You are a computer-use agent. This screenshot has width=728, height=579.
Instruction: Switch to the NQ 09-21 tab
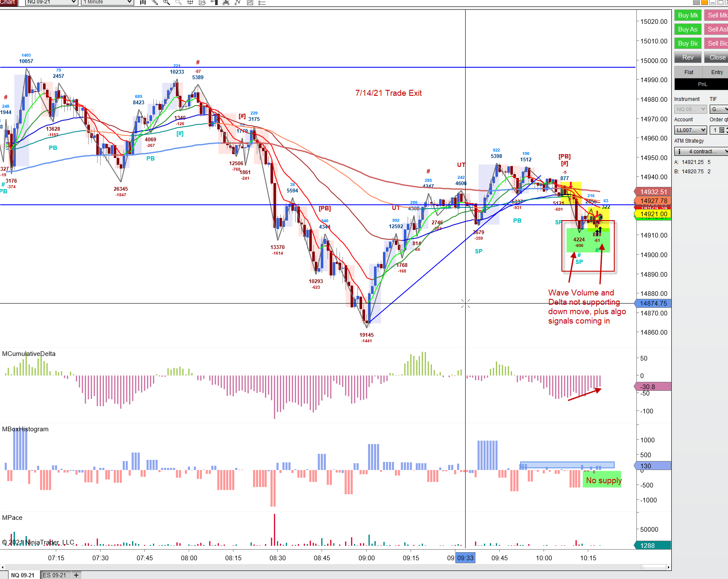23,575
